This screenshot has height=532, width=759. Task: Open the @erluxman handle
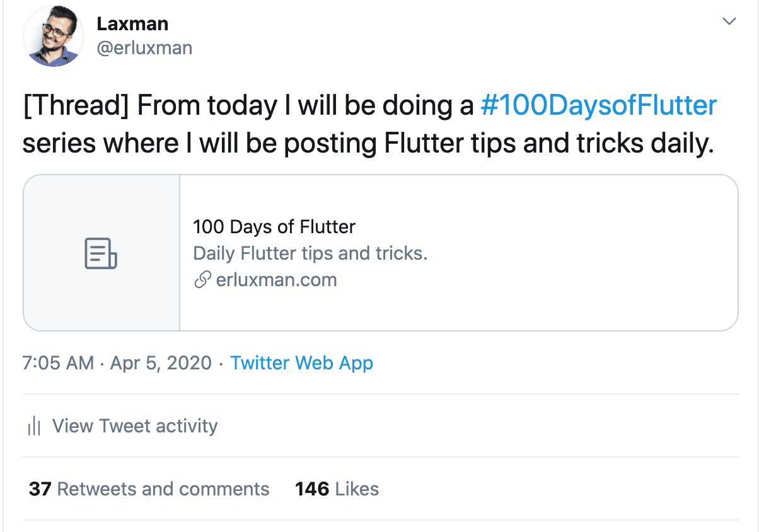click(144, 48)
